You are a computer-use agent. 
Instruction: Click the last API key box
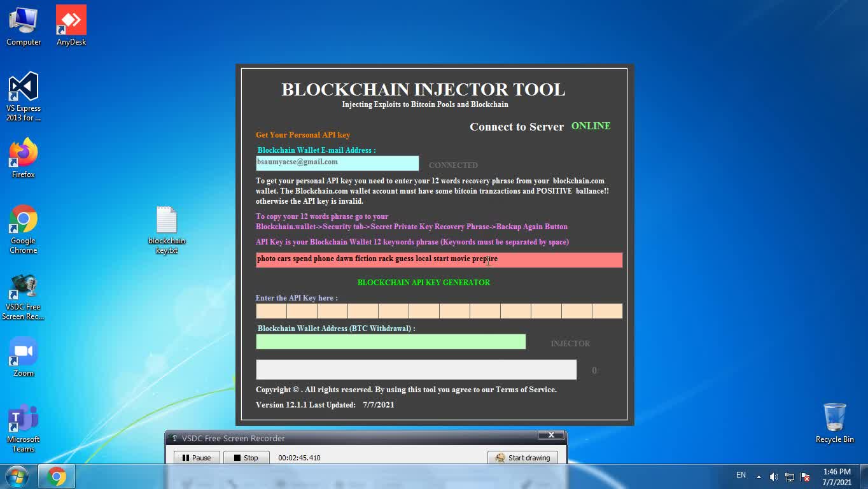click(607, 311)
